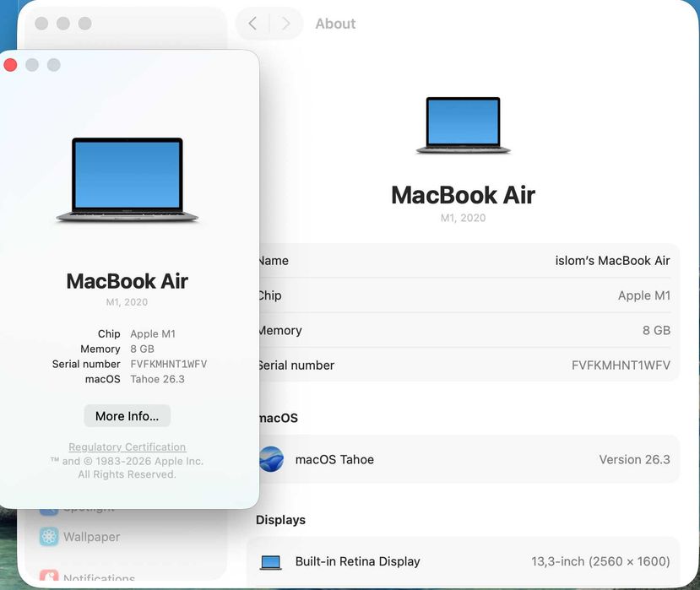700x590 pixels.
Task: Click the macOS label in About This Mac
Action: pos(103,379)
